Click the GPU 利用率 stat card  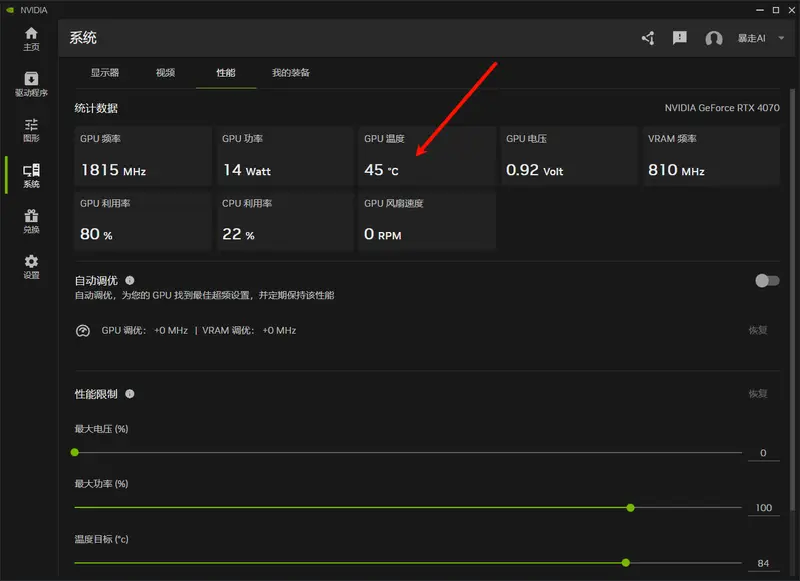[143, 221]
